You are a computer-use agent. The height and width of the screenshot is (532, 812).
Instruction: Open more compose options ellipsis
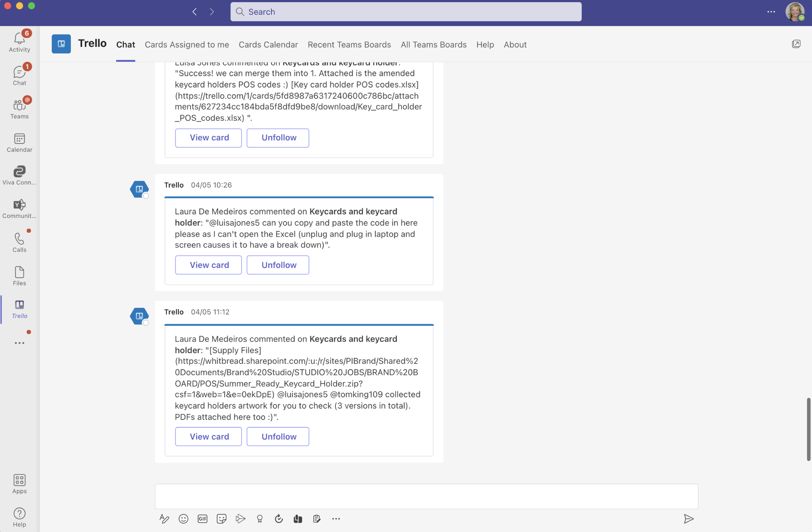point(336,519)
